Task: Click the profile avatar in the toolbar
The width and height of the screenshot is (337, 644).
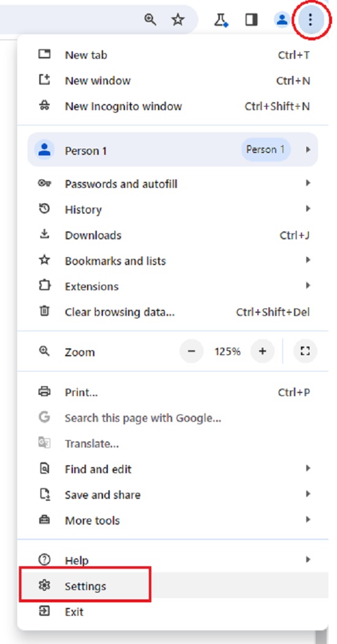Action: (282, 20)
